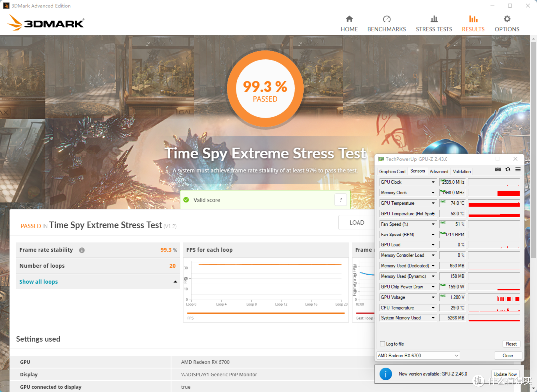
Task: Open GPU Chip Power Draw dropdown
Action: [x=433, y=287]
